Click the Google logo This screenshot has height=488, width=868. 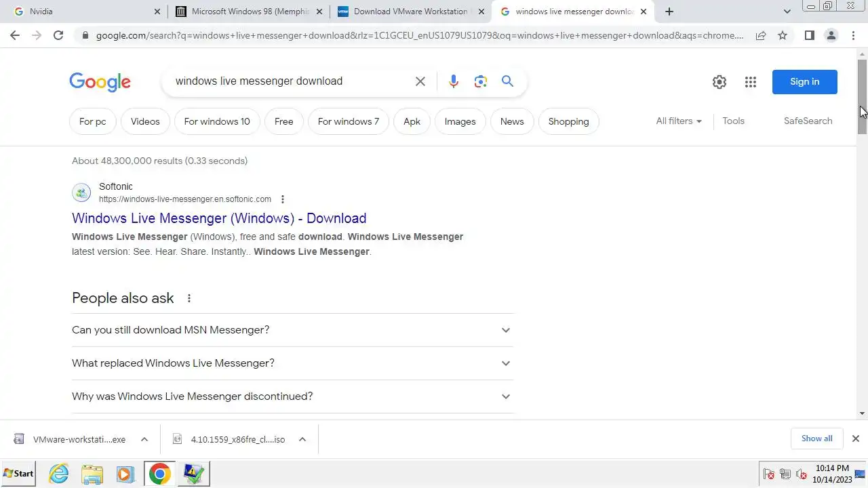(100, 82)
